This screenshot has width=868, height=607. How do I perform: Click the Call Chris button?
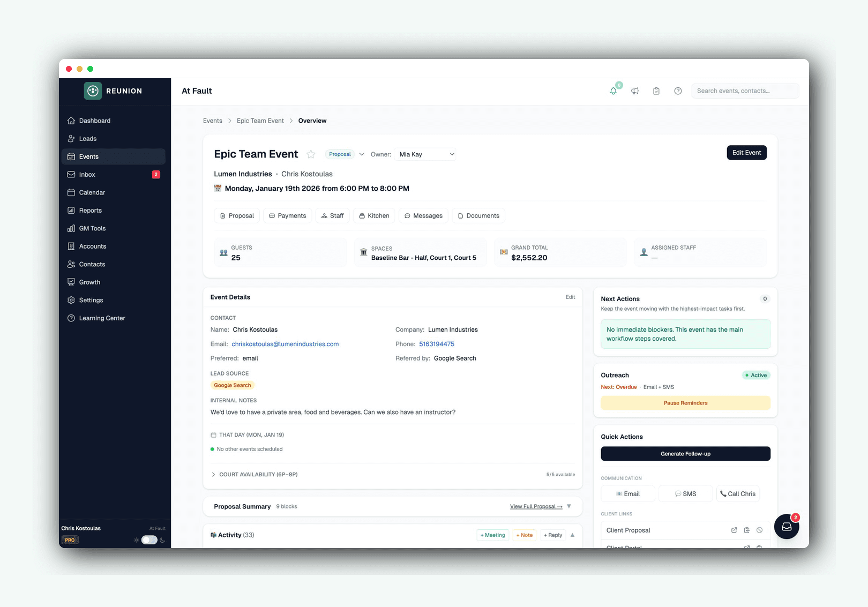click(x=738, y=494)
